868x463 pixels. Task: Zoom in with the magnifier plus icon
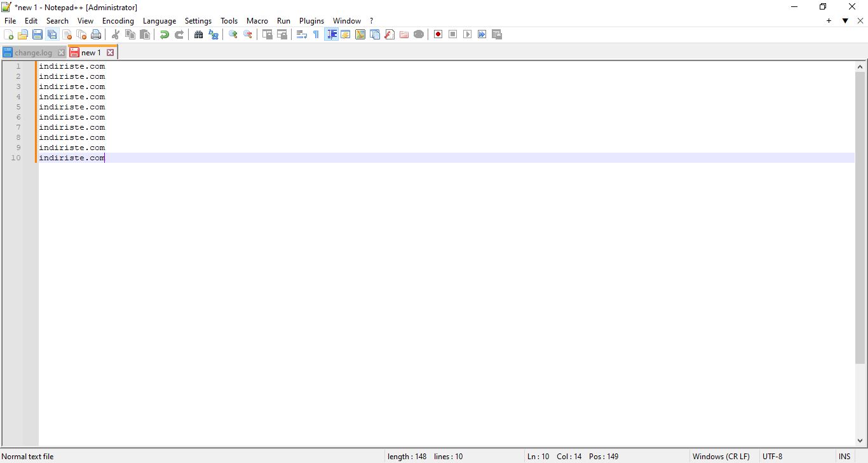point(233,34)
